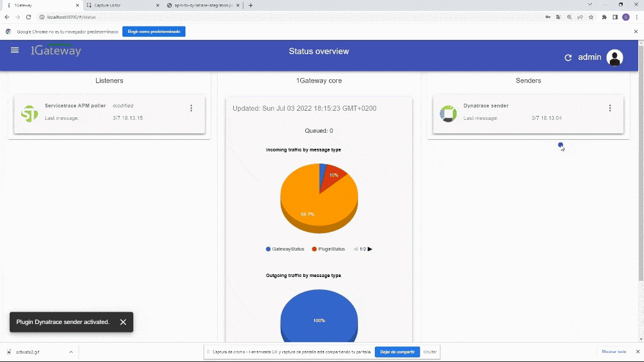Open Dynatrace sender options menu
The width and height of the screenshot is (644, 362).
click(610, 108)
